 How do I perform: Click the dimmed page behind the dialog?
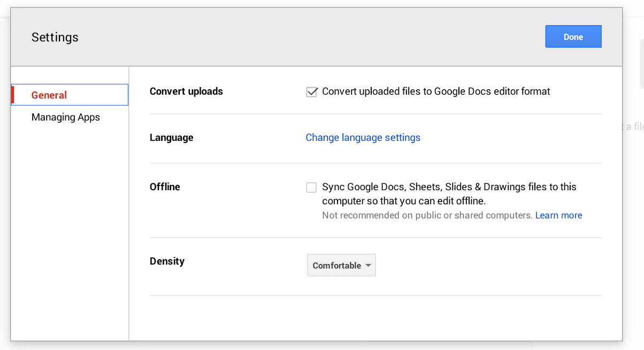633,214
